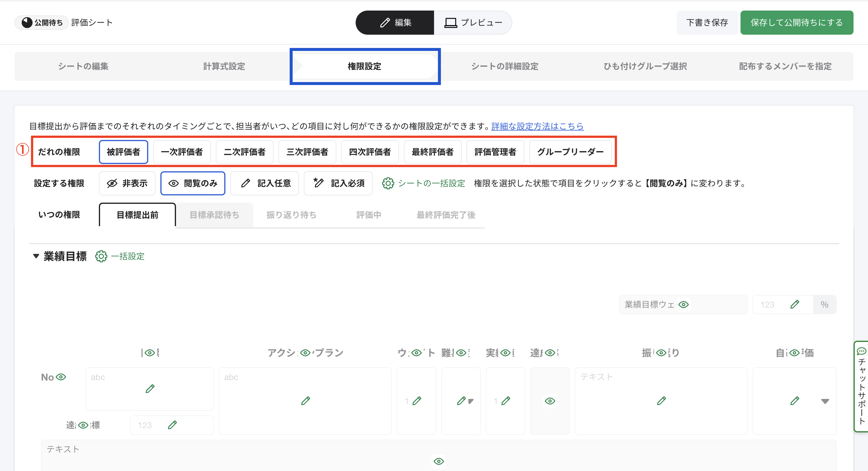Toggle eye icon on 業績目標ウェイト label
This screenshot has height=471, width=868.
(x=683, y=305)
